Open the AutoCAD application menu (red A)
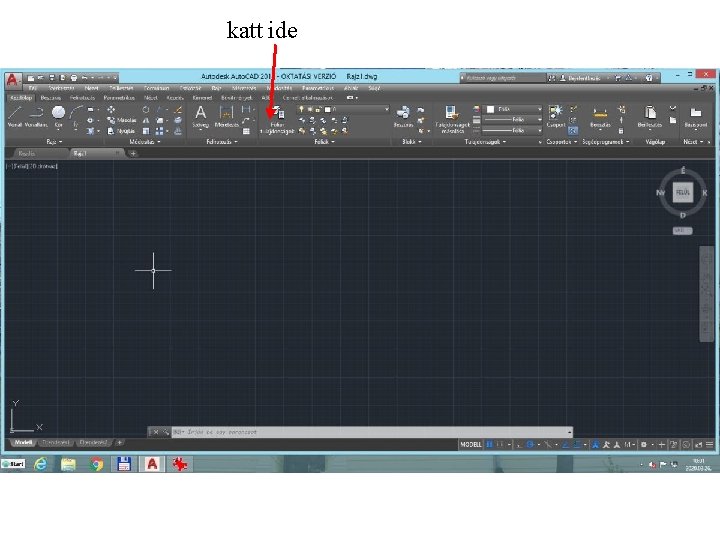The height and width of the screenshot is (540, 720). (x=12, y=80)
